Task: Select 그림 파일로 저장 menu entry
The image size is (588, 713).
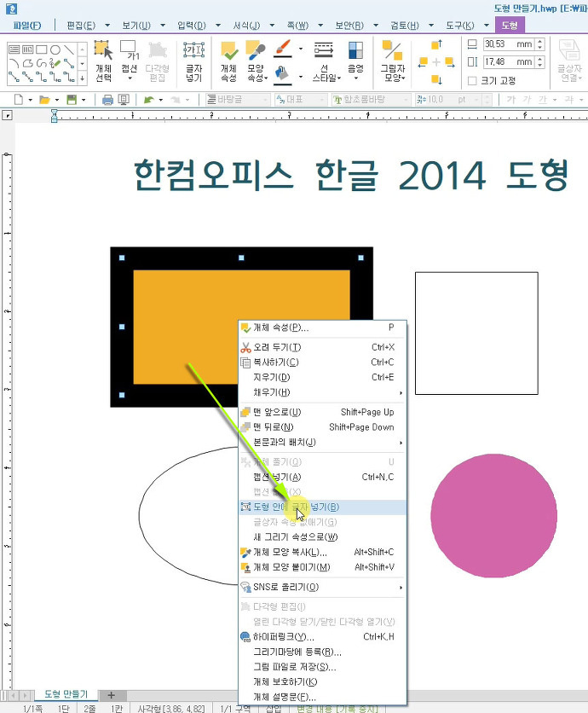Action: [x=322, y=667]
